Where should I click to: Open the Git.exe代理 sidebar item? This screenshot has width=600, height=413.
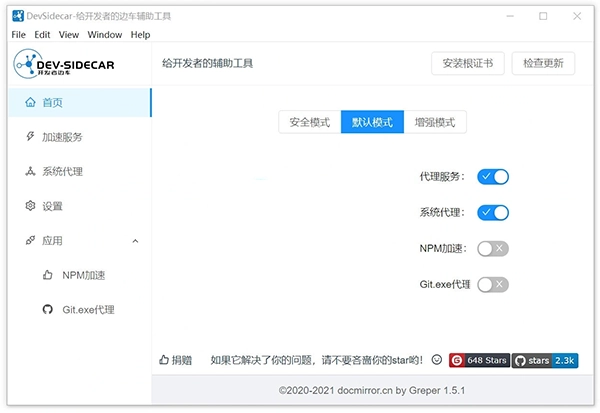click(x=89, y=310)
